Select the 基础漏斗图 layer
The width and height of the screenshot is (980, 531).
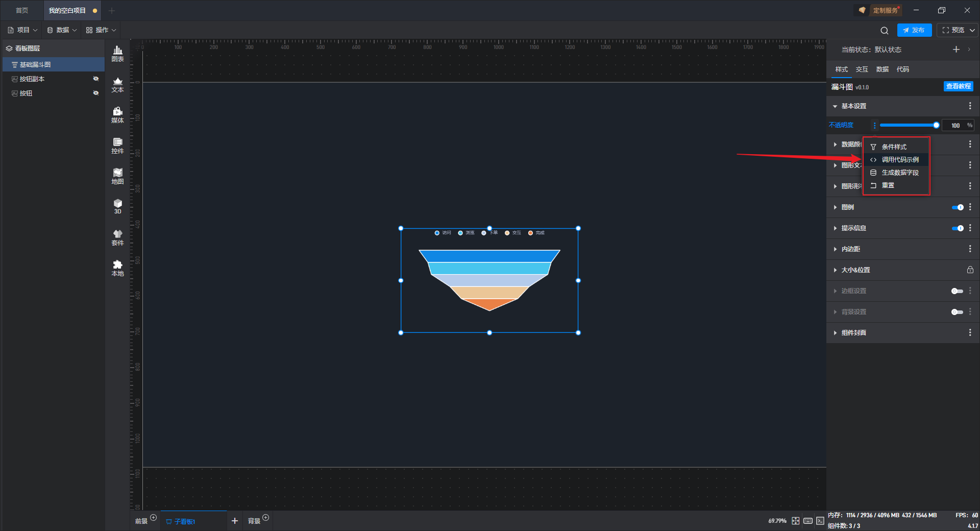pos(35,65)
